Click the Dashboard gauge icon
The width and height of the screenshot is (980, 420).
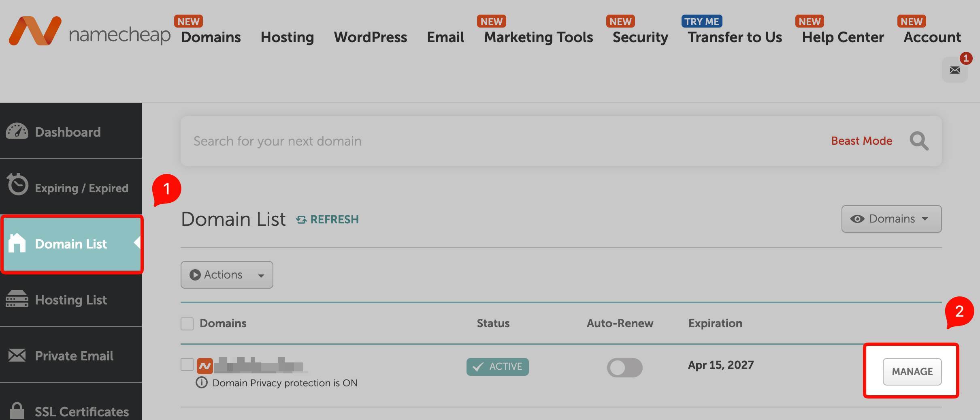coord(17,131)
